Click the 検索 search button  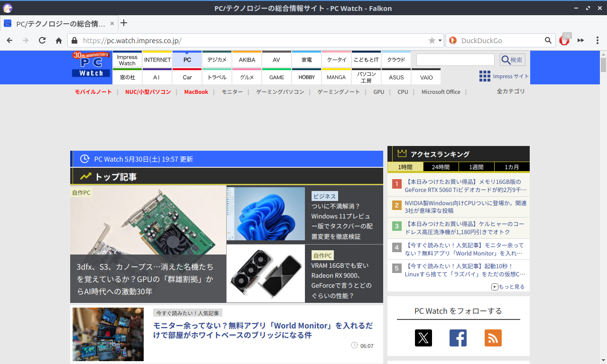coord(512,60)
